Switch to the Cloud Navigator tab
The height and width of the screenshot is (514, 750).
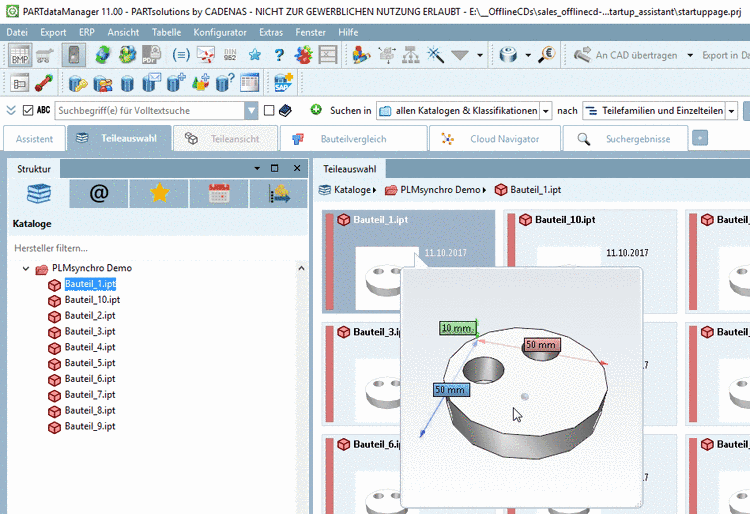pos(495,139)
